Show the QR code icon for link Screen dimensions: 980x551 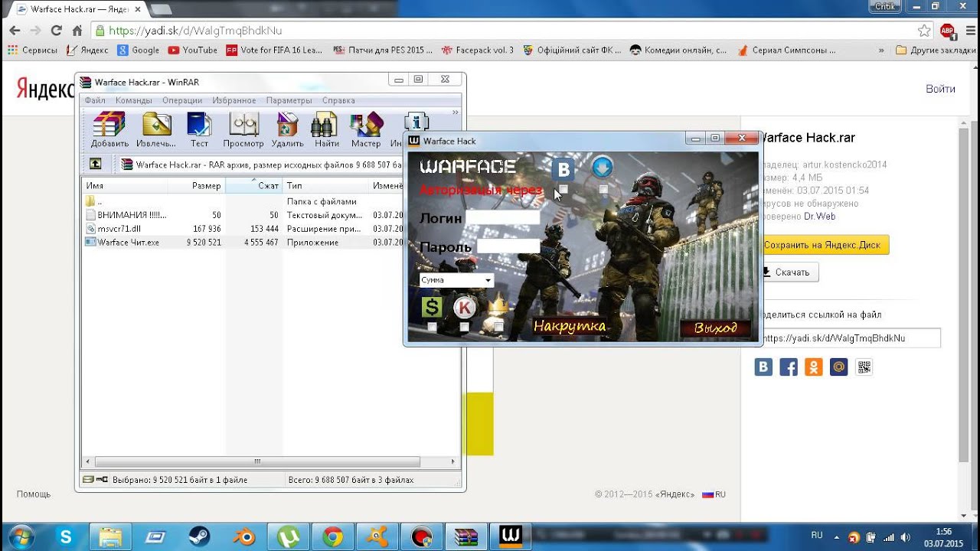click(x=864, y=367)
